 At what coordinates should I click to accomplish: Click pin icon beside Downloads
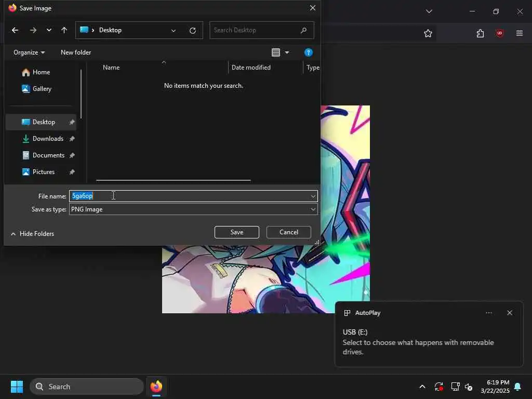tap(72, 139)
